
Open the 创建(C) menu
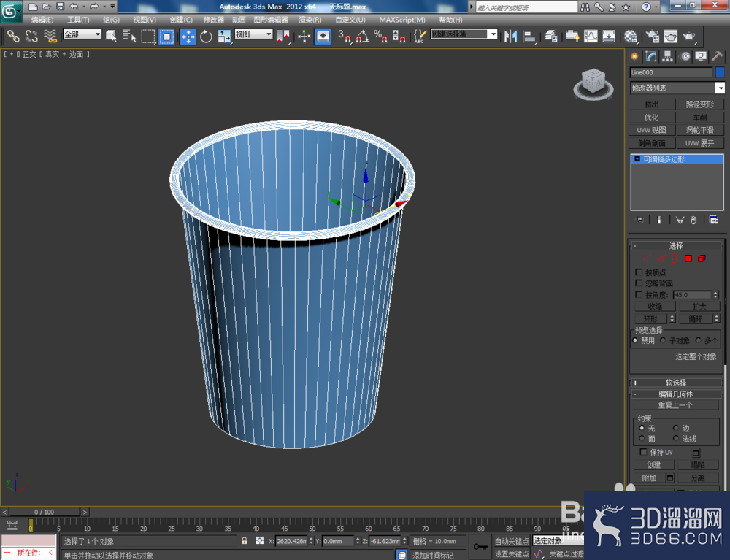181,20
